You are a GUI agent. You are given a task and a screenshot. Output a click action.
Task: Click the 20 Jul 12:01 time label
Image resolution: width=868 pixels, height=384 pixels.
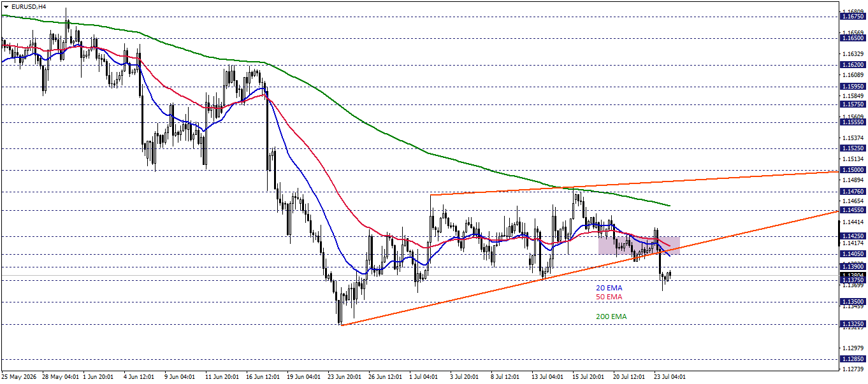tap(630, 377)
